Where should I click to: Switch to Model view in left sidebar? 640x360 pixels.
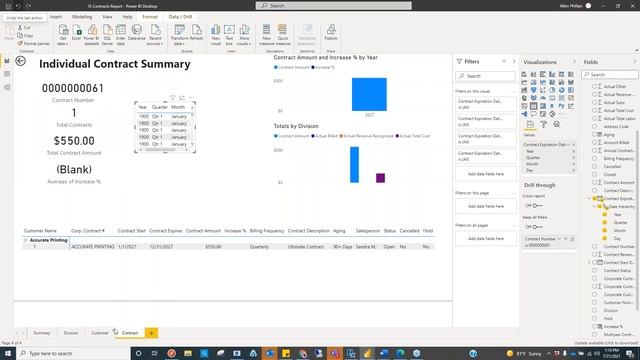[7, 87]
